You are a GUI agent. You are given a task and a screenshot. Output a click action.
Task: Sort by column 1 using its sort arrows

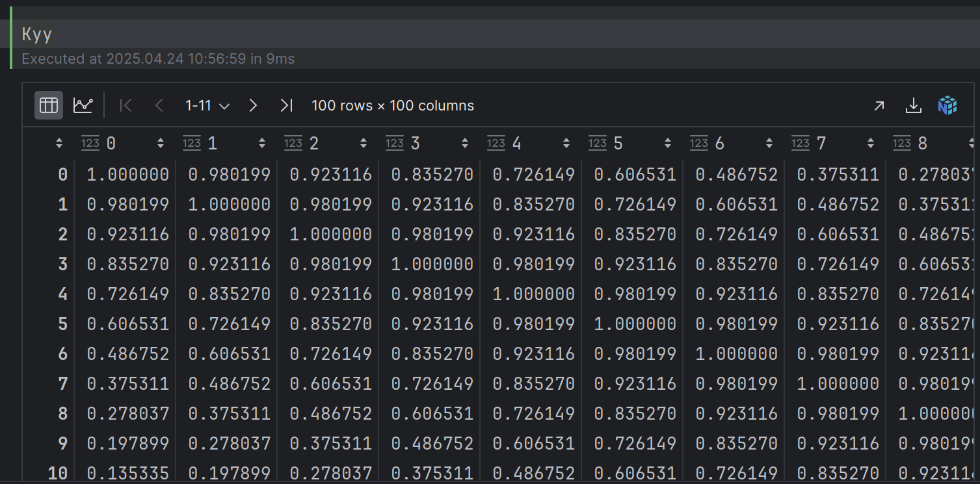[x=262, y=144]
